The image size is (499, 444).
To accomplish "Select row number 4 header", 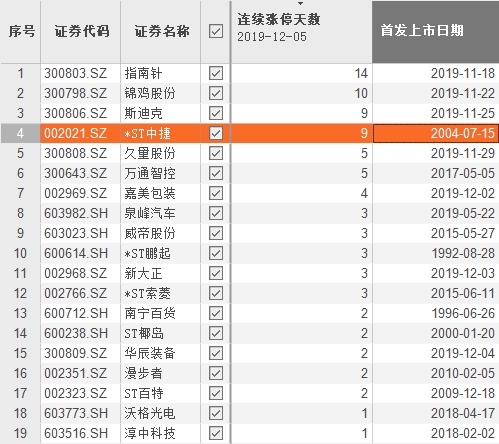I will (x=20, y=133).
